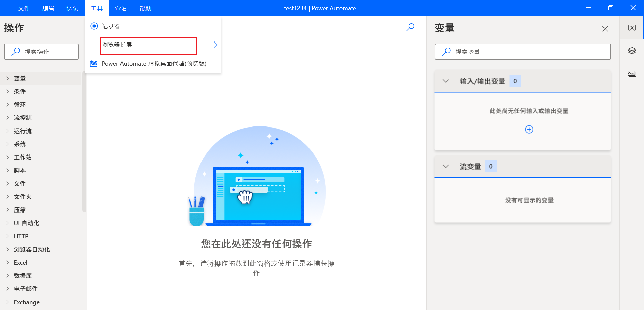This screenshot has width=644, height=310.
Task: Click the recorder icon beside 记录器
Action: click(x=94, y=26)
